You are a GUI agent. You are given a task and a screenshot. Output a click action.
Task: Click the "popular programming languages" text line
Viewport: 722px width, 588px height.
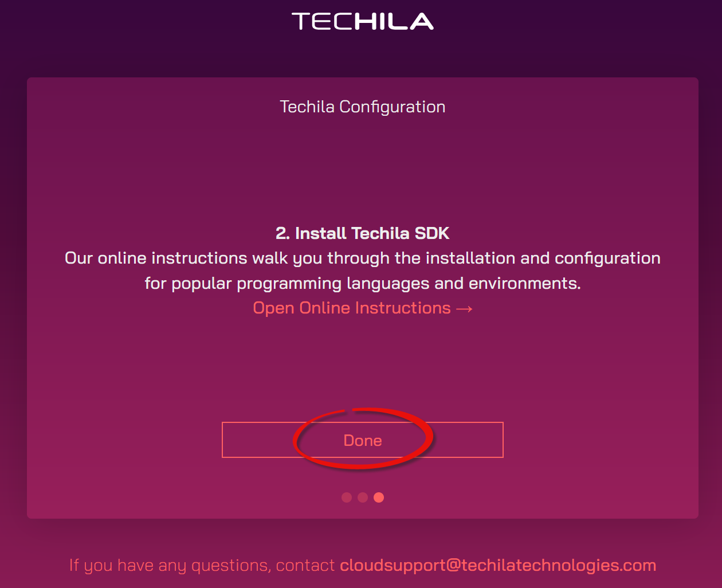[x=362, y=284]
